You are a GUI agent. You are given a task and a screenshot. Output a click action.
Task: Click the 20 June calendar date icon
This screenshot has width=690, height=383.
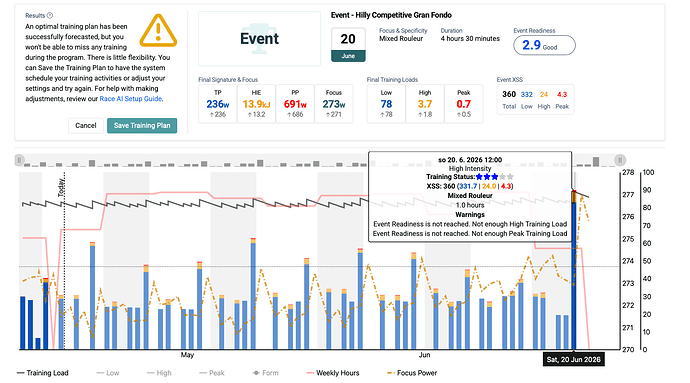[x=348, y=44]
